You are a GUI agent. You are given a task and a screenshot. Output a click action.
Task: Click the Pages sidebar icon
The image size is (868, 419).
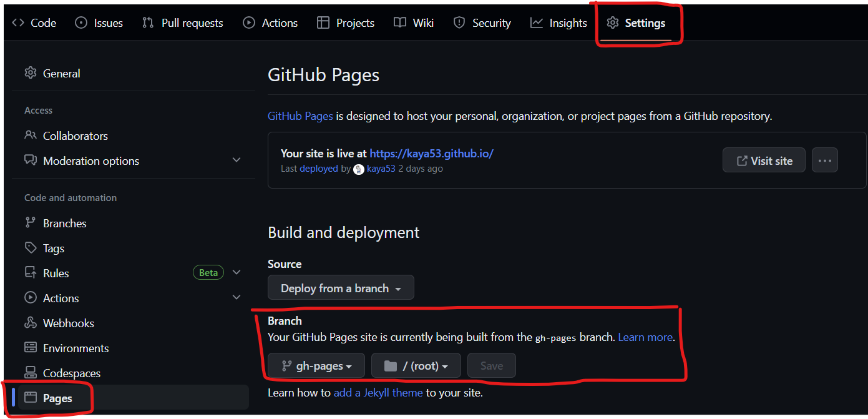[x=31, y=397]
